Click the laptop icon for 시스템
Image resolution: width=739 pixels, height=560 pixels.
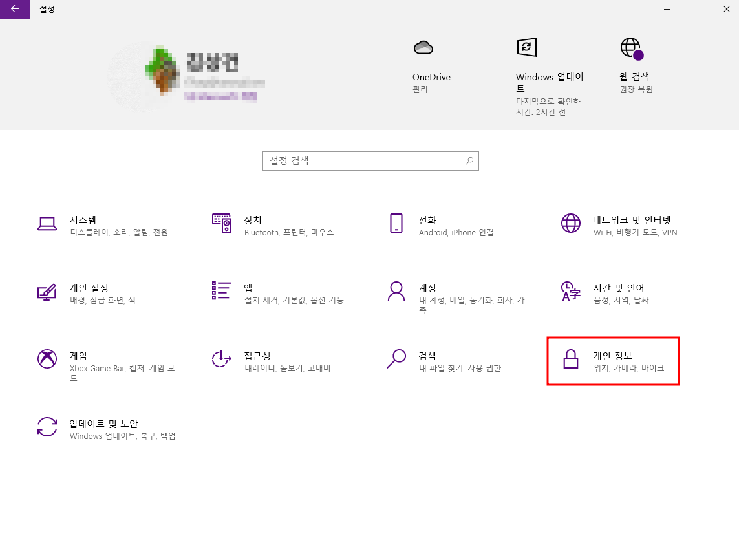[47, 224]
